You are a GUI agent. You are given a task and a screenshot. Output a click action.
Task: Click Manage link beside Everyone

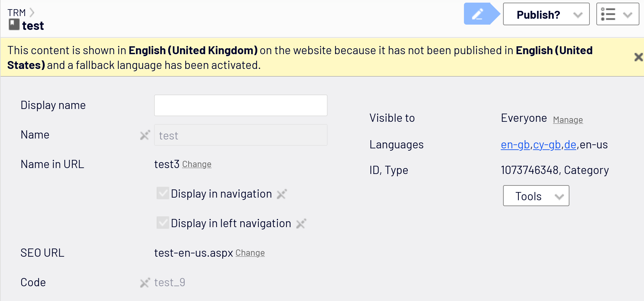click(568, 120)
